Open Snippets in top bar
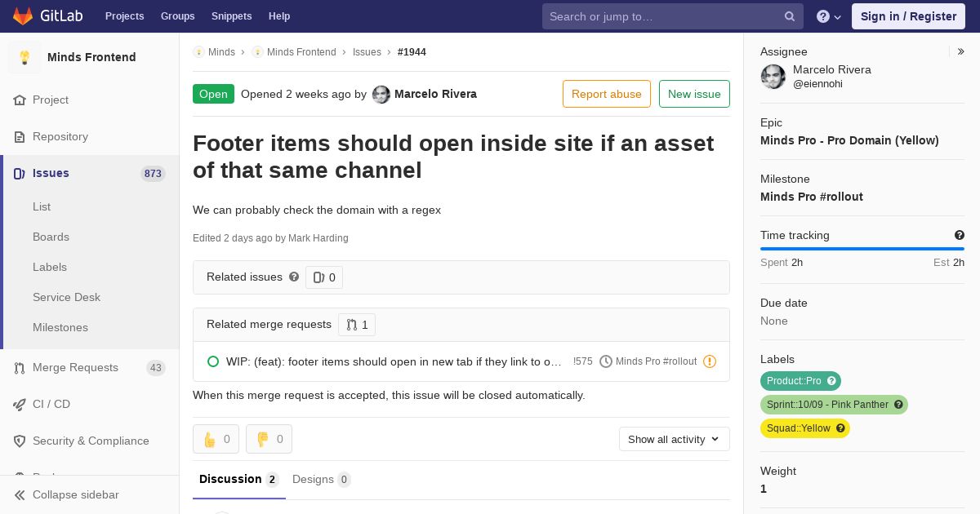Screen dimensions: 980x514 [231, 16]
